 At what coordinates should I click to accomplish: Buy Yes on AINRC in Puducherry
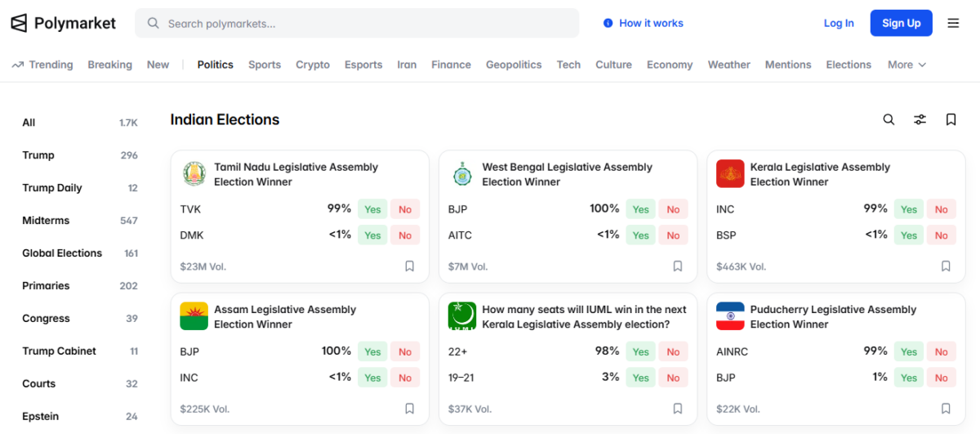point(908,351)
